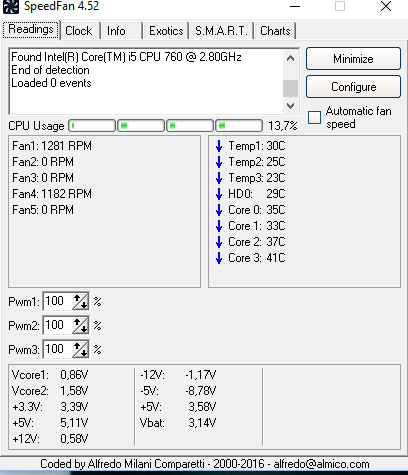The height and width of the screenshot is (475, 408).
Task: Click the Core 2: 37C reading
Action: [257, 242]
